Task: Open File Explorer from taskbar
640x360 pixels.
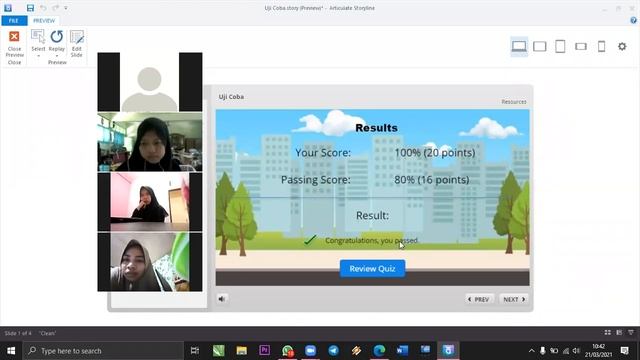Action: pyautogui.click(x=242, y=351)
